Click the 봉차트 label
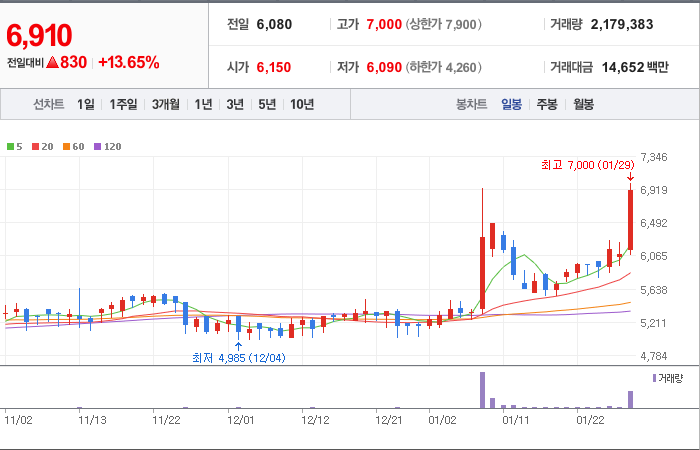 click(471, 104)
